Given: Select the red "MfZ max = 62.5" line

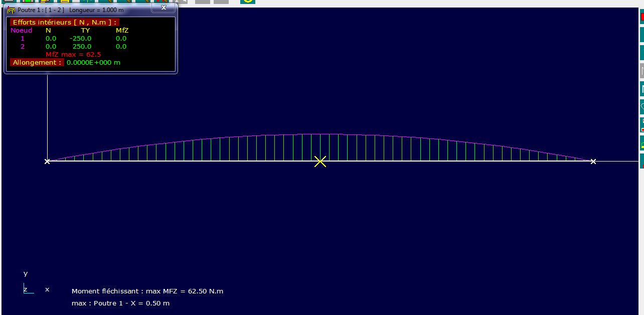Looking at the screenshot, I should tap(73, 54).
